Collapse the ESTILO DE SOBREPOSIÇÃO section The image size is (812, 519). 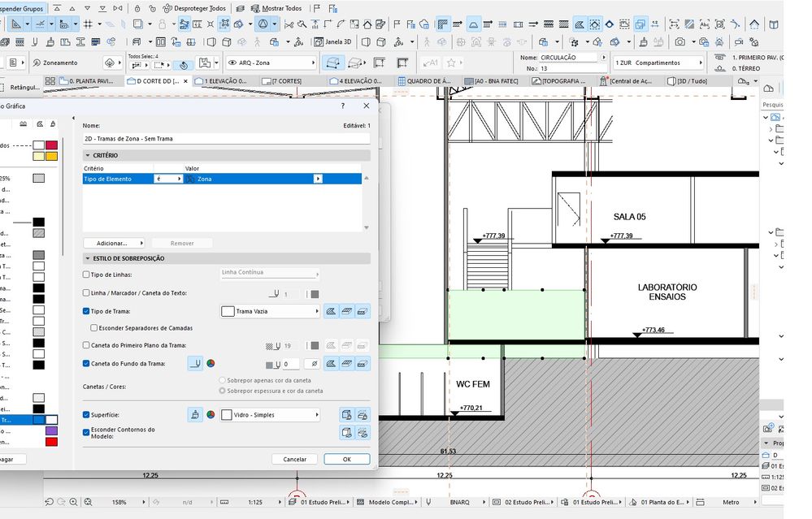(88, 258)
